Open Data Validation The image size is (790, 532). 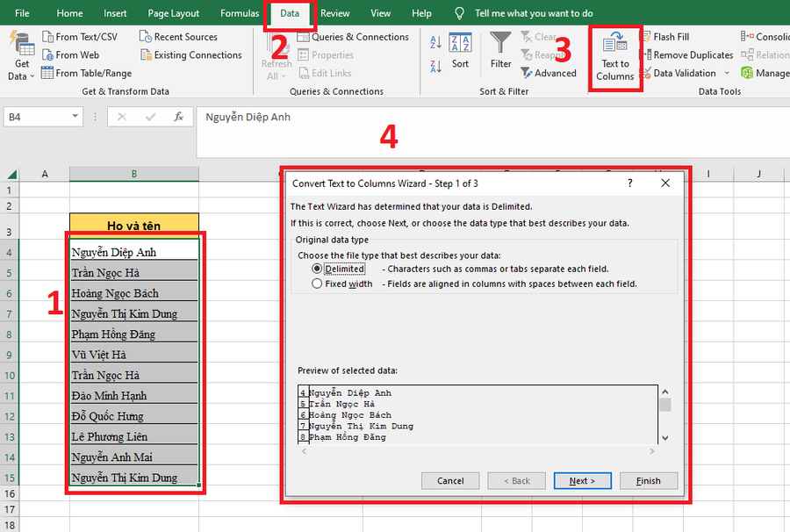pyautogui.click(x=679, y=73)
